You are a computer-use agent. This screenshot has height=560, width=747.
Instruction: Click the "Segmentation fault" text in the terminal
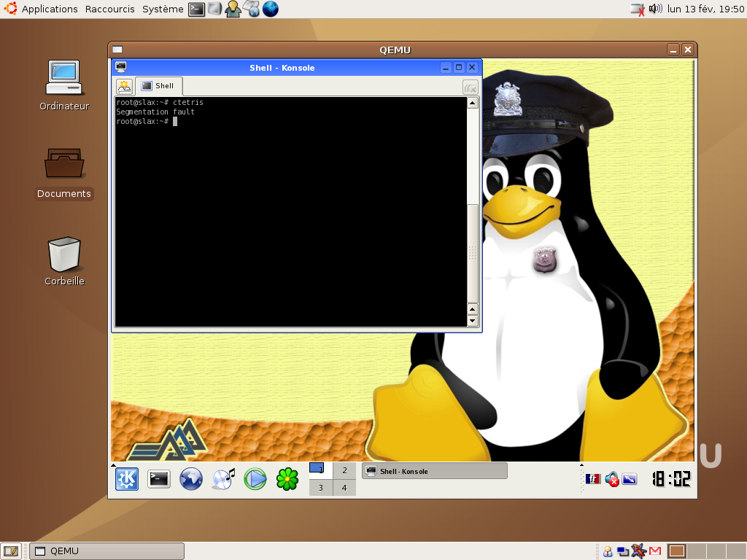click(x=155, y=112)
